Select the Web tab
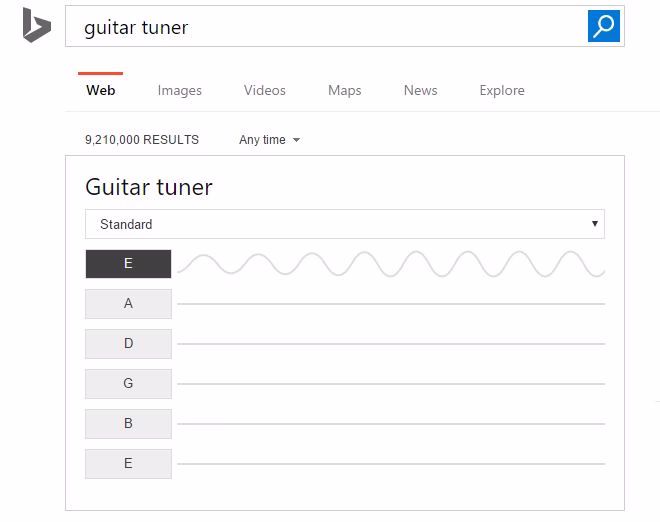This screenshot has width=660, height=522. click(x=101, y=90)
